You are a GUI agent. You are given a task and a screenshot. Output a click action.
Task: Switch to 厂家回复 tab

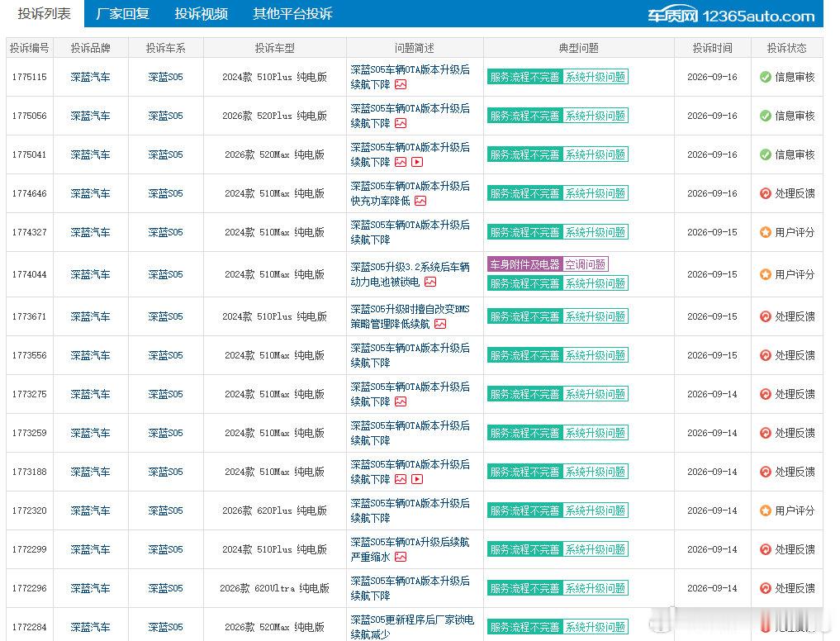tap(122, 13)
